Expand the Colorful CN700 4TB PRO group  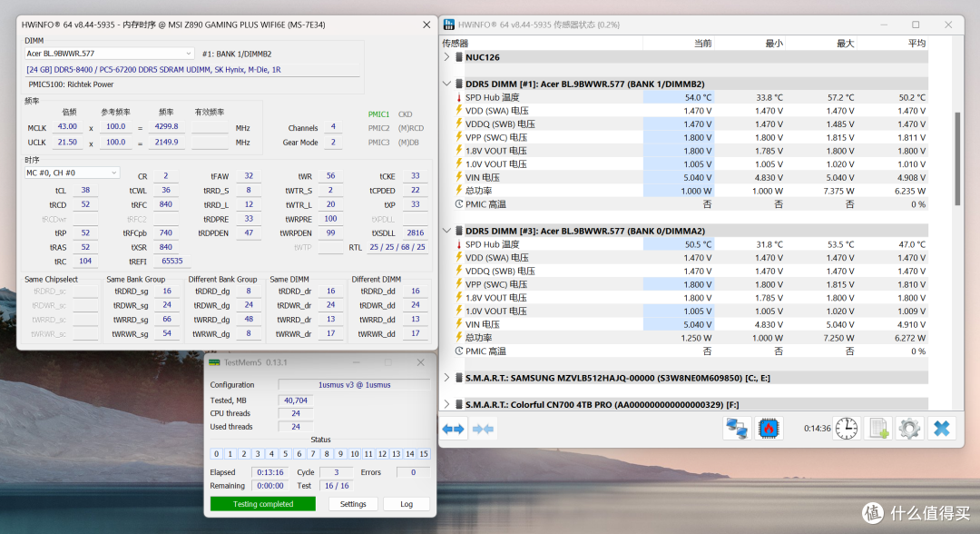pos(446,404)
